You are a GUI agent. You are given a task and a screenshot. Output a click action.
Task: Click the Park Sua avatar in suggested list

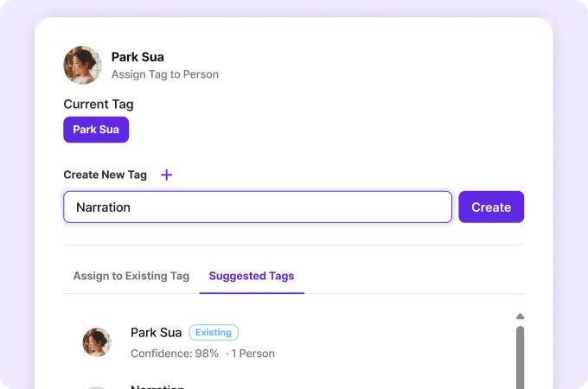(x=97, y=342)
